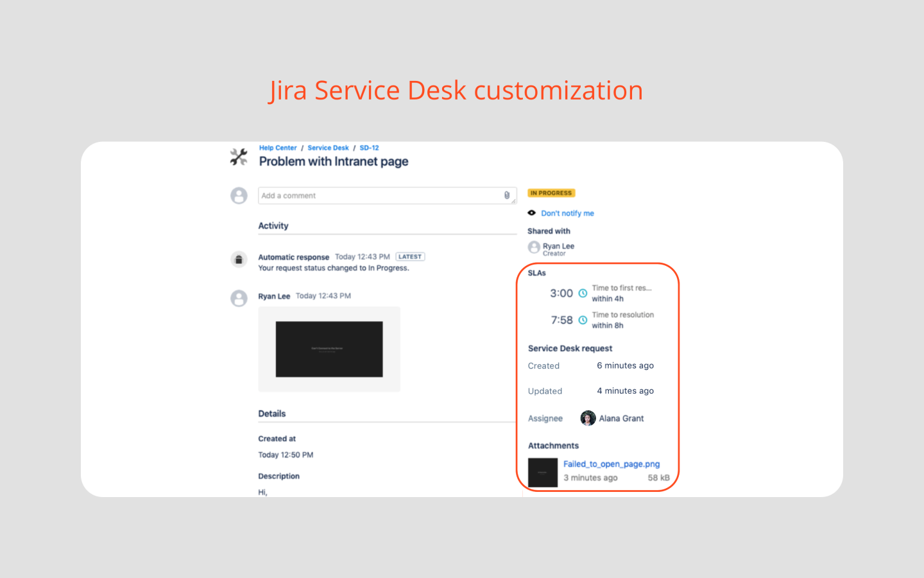Click the Alana Grant assignee avatar

[588, 419]
